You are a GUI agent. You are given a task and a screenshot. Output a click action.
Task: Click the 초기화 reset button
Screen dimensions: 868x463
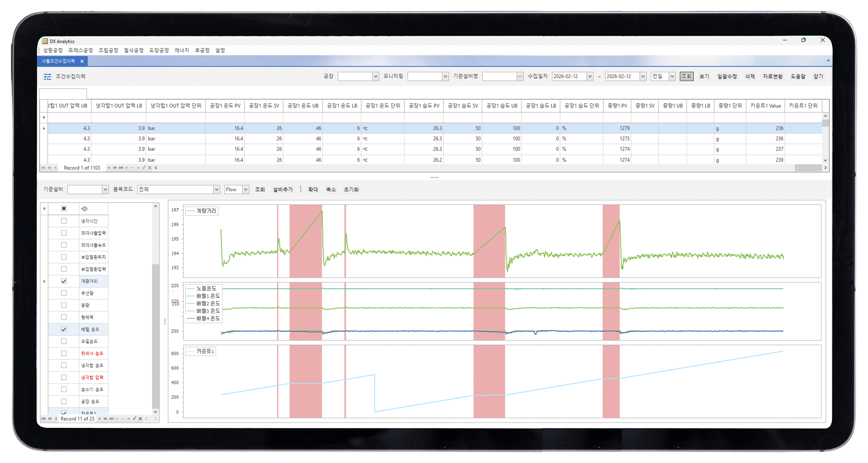point(351,189)
